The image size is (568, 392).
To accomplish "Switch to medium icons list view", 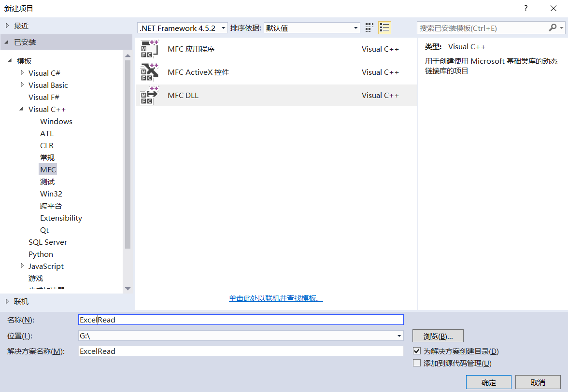I will pyautogui.click(x=384, y=28).
